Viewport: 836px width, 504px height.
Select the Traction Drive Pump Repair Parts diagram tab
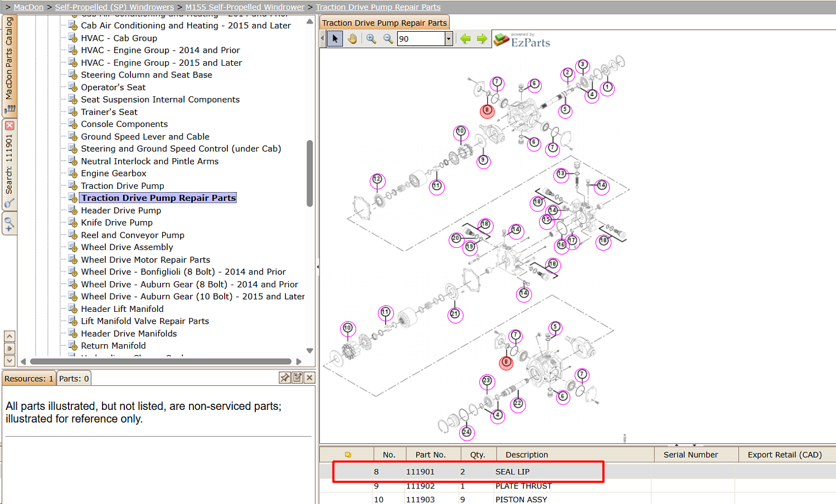pyautogui.click(x=385, y=23)
